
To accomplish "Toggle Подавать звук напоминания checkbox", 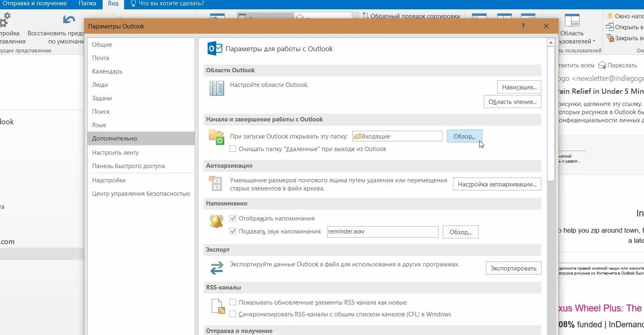I will [233, 231].
